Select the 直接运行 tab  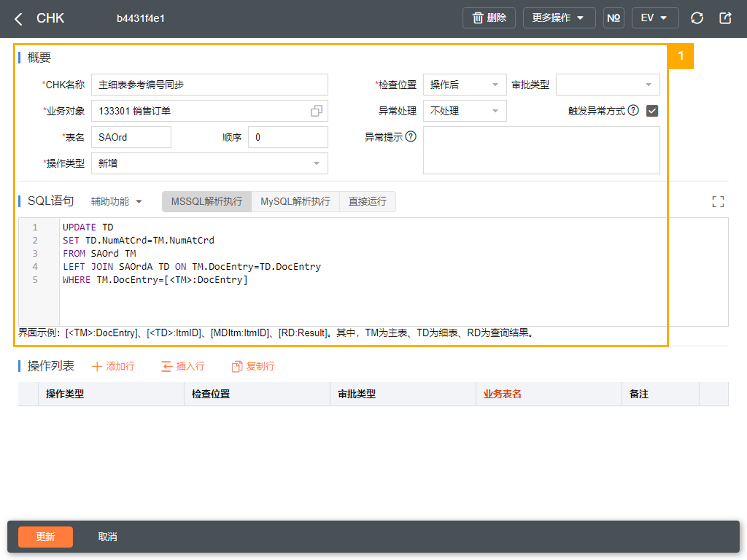point(367,201)
